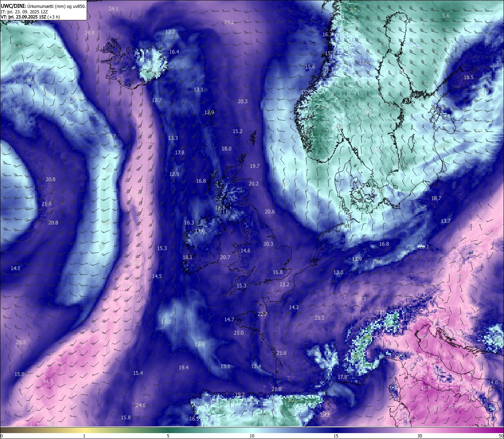Click the 14.6 value over Wales

pyautogui.click(x=246, y=251)
